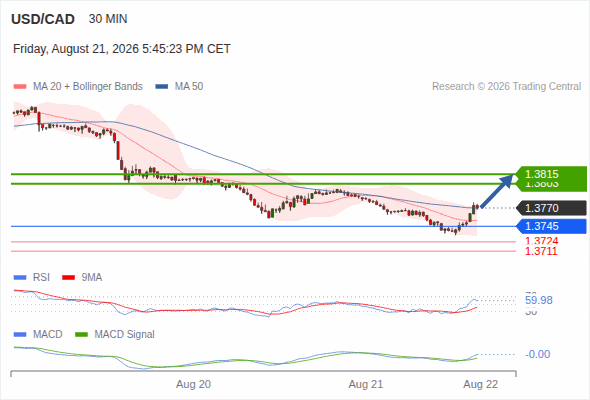Click the Research © 2026 Trading Central text

pos(506,87)
